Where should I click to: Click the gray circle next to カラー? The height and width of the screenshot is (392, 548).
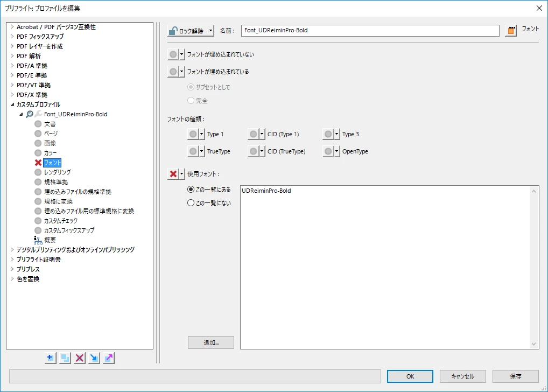pos(38,153)
